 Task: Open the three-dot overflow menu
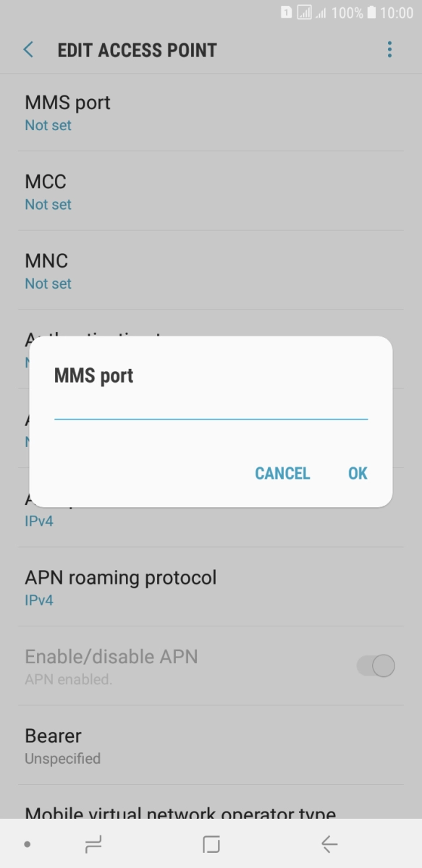point(389,49)
